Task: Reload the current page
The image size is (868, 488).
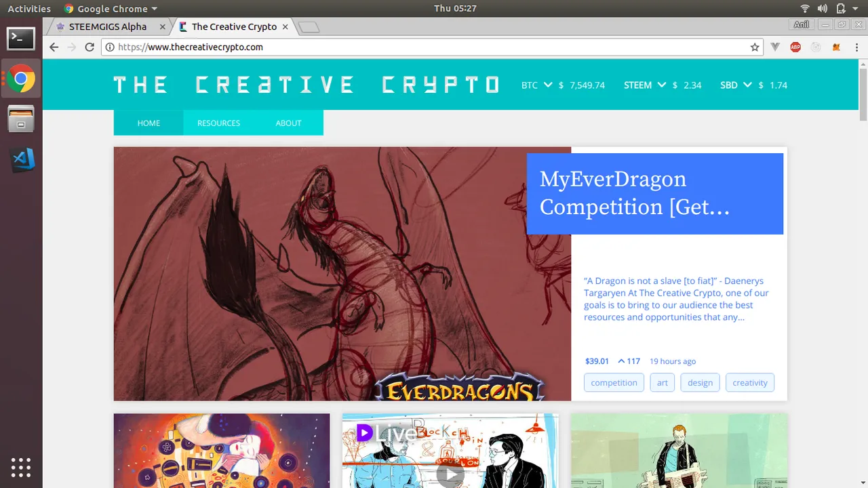Action: click(x=90, y=47)
